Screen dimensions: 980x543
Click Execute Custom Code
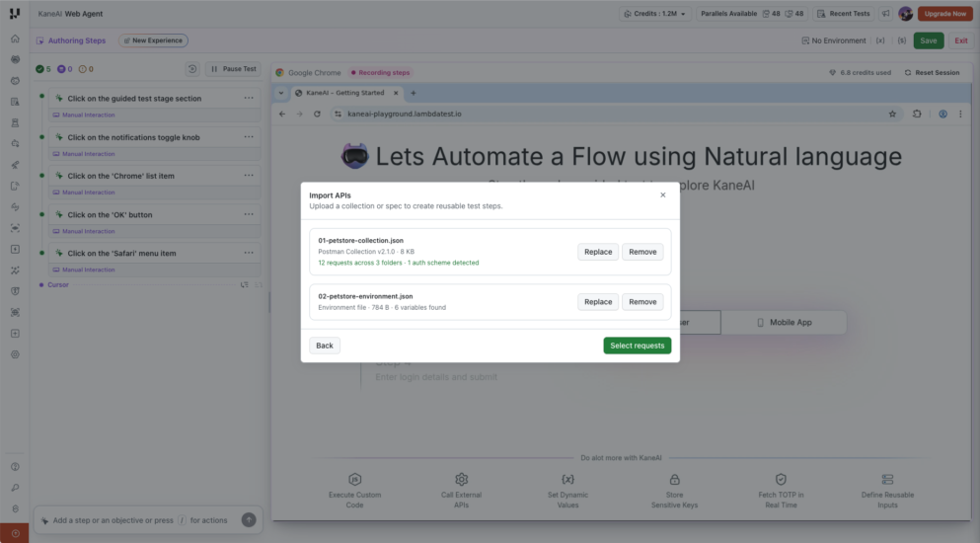[x=355, y=491]
